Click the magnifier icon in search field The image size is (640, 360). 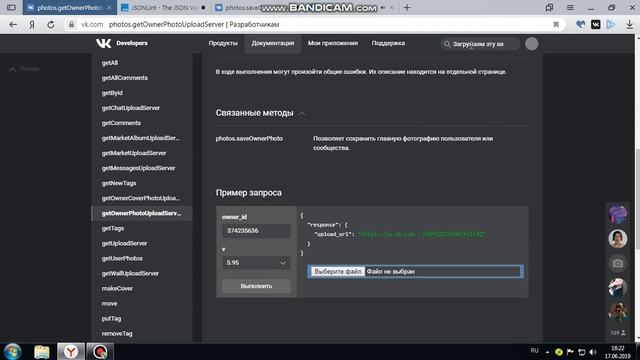tap(447, 44)
